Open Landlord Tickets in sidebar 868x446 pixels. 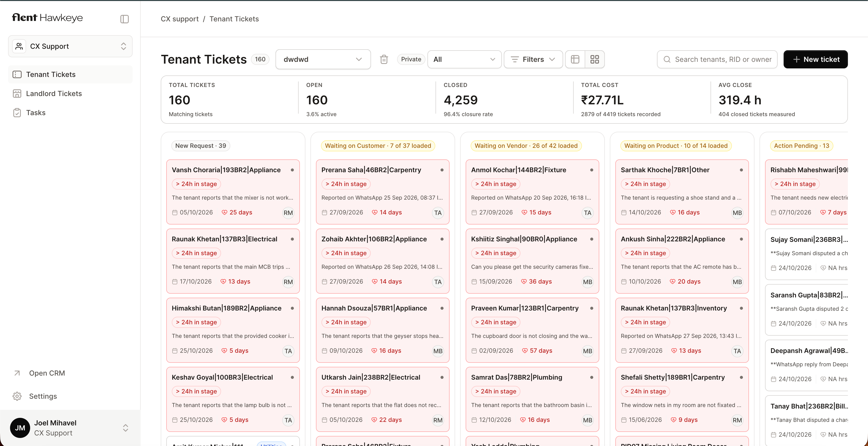click(x=70, y=94)
